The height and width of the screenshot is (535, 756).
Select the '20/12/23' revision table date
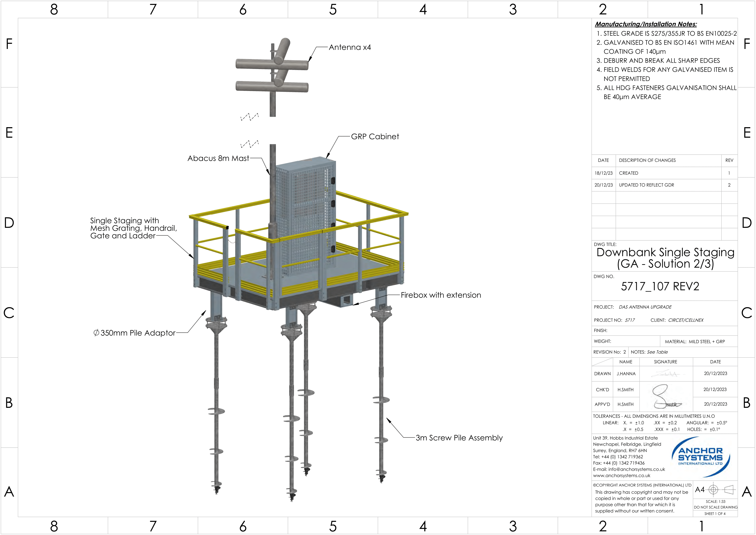[x=604, y=185]
